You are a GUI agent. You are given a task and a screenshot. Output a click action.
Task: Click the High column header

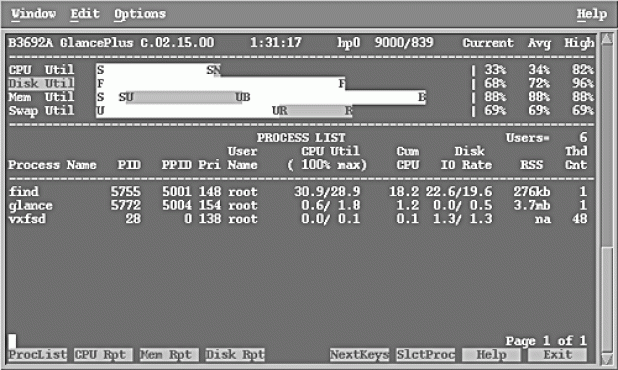point(579,43)
